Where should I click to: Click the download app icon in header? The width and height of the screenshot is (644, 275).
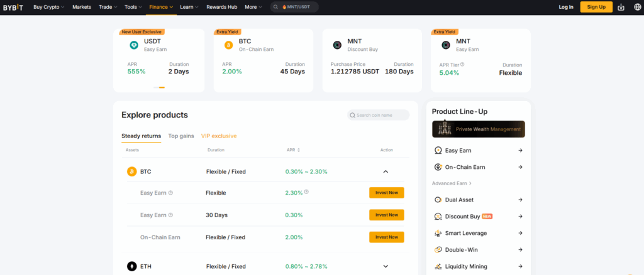click(621, 7)
